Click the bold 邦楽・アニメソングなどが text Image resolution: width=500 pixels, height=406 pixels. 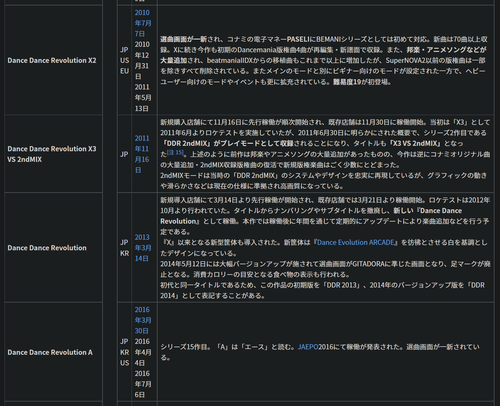(447, 50)
